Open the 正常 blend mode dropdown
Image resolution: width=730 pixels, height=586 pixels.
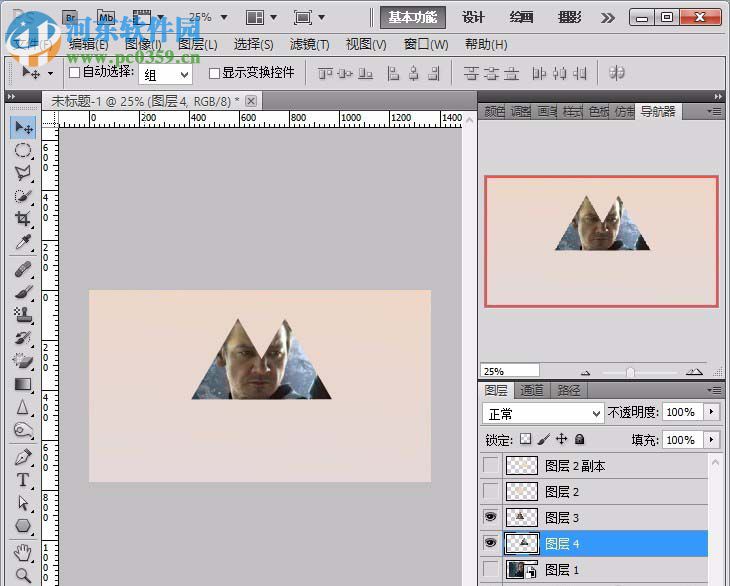tap(543, 412)
